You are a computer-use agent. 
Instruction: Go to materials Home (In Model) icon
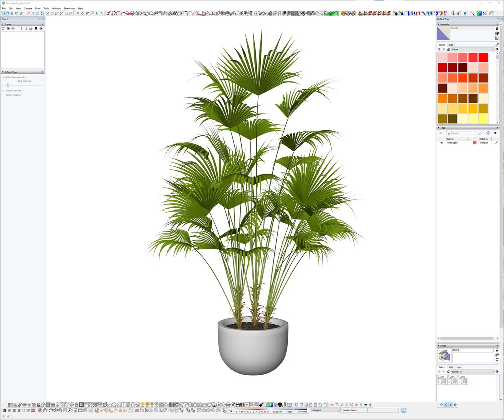coord(449,49)
